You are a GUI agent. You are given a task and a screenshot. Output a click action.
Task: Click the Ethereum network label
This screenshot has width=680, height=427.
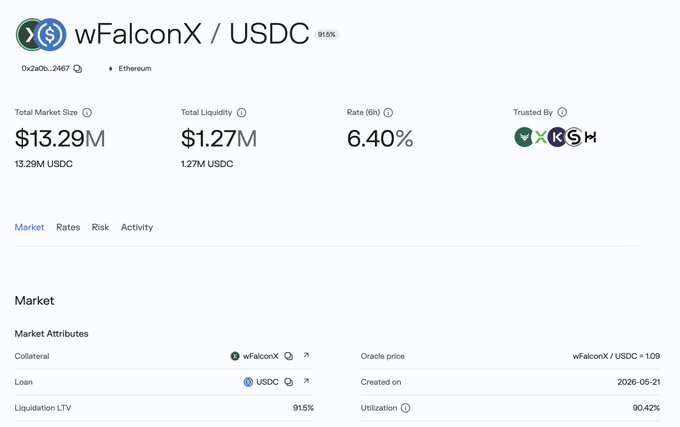(x=135, y=68)
